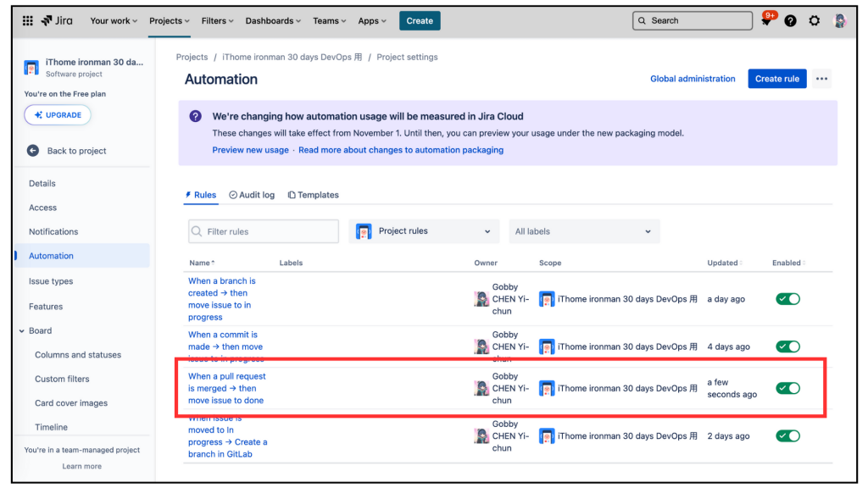Open Global administration link

click(693, 79)
